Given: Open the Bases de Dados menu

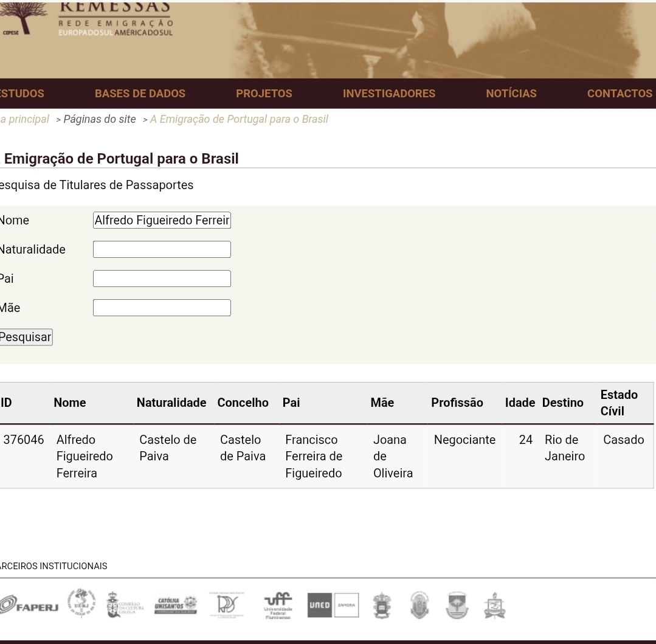Looking at the screenshot, I should pos(140,94).
